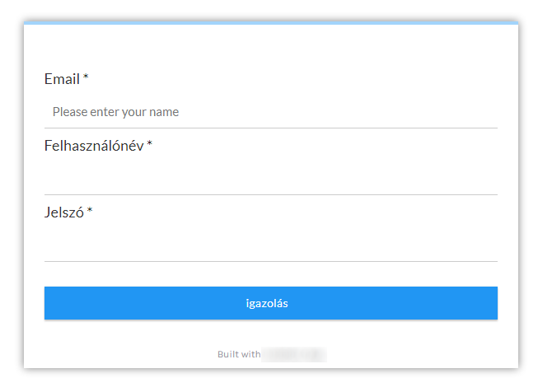Viewport: 538px width, 392px height.
Task: Click the right end of the Email input
Action: [x=490, y=112]
